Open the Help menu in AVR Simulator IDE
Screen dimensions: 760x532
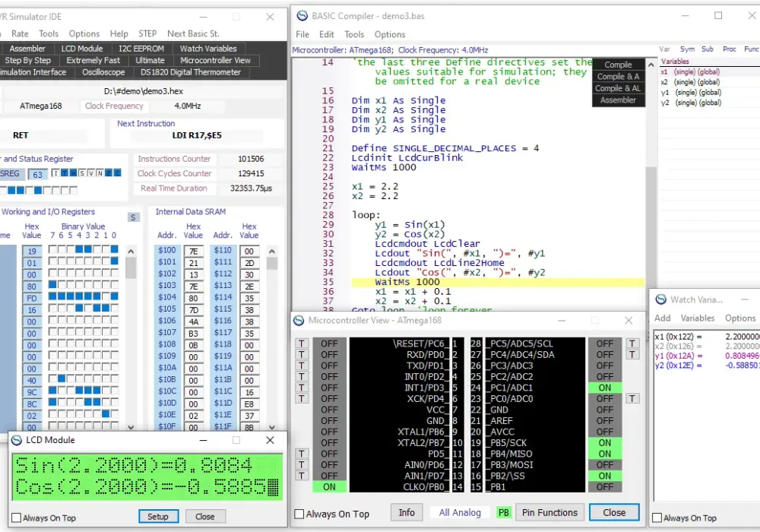(119, 33)
